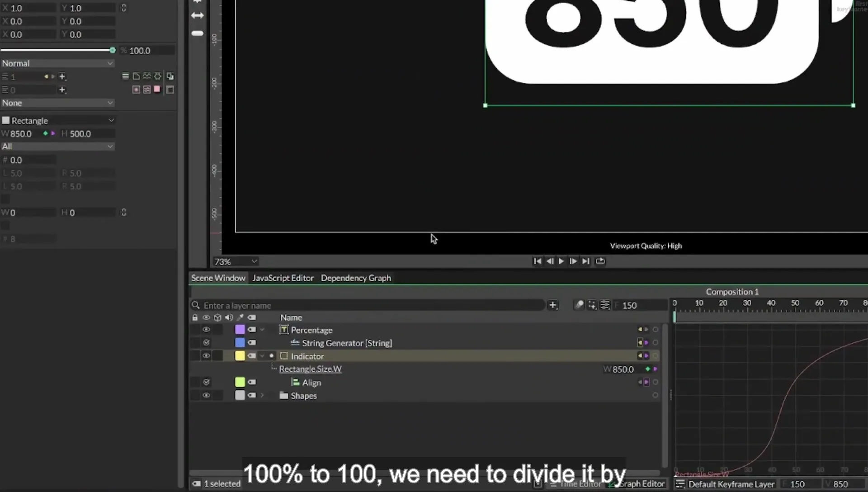The image size is (868, 492).
Task: Click the layer filter options icon beside search
Action: point(605,305)
